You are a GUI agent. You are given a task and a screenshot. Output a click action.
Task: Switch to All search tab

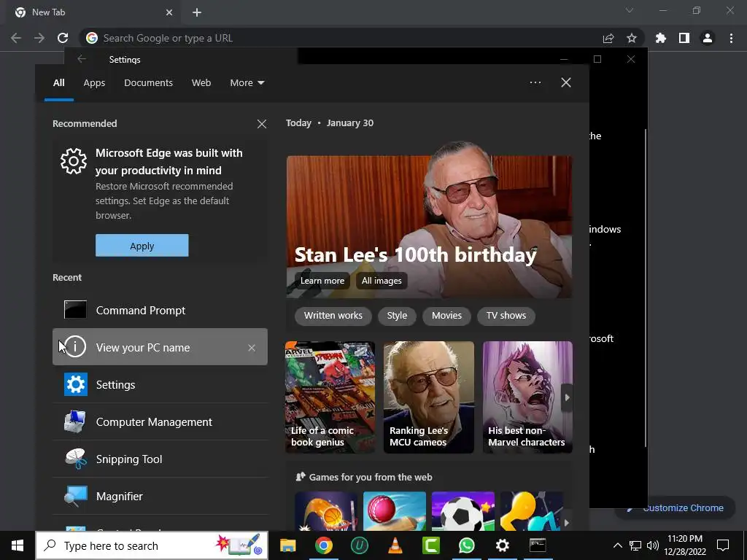click(x=58, y=83)
